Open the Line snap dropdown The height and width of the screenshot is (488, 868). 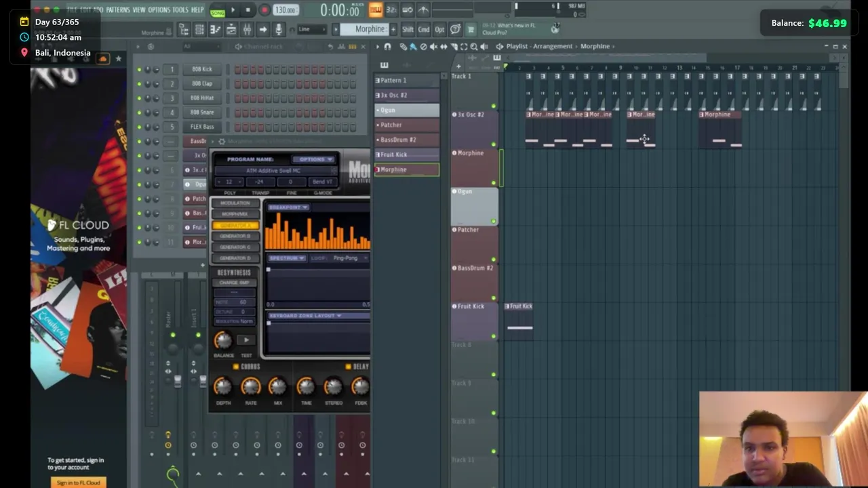tap(312, 29)
